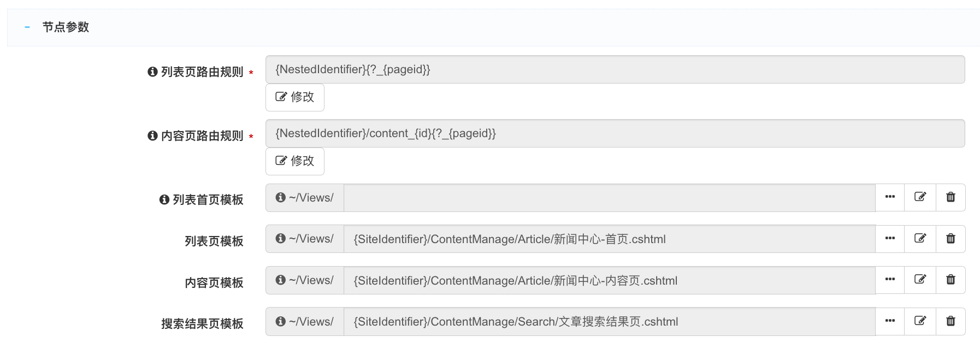
Task: Click info icon beside 列表页路由规则 label
Action: click(x=152, y=72)
